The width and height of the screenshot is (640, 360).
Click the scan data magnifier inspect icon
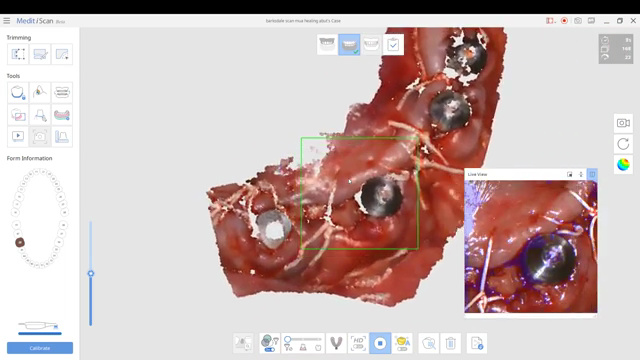tap(429, 343)
